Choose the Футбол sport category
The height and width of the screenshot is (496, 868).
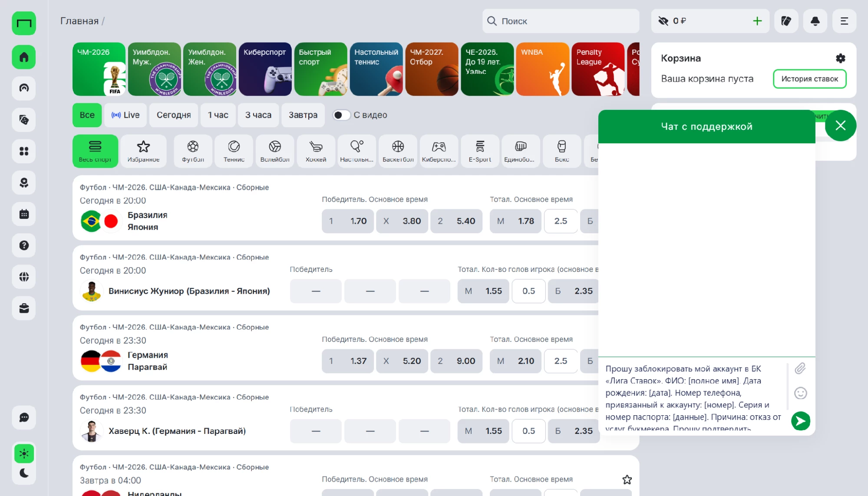point(193,151)
